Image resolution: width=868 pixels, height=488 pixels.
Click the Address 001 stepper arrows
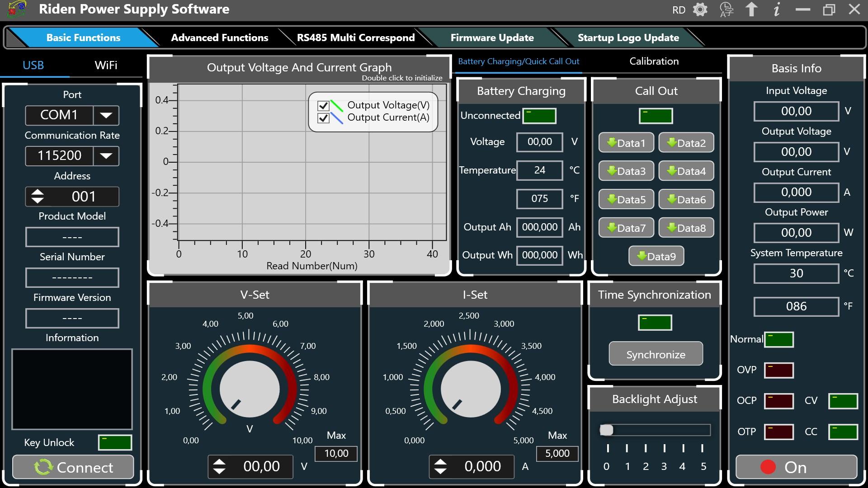(x=38, y=197)
